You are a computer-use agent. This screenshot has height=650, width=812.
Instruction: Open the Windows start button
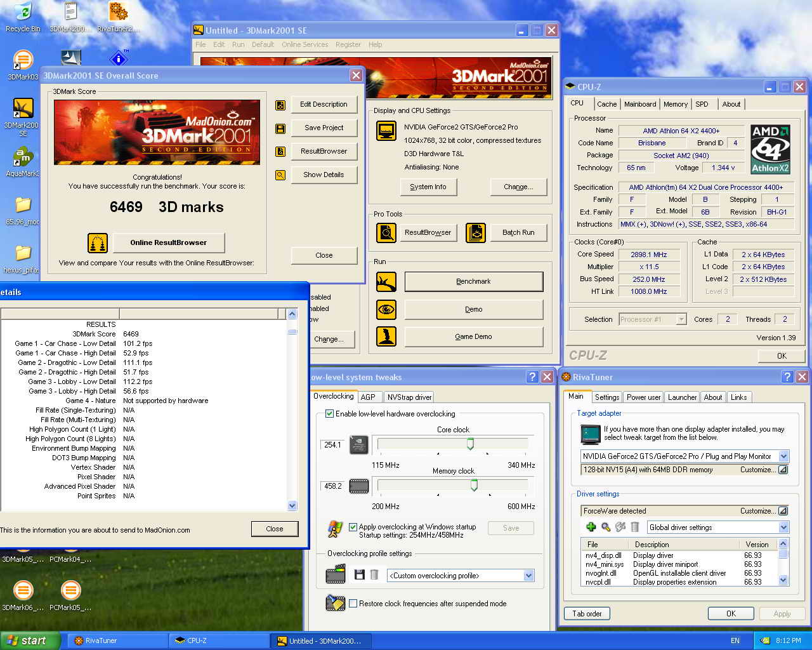pyautogui.click(x=30, y=640)
